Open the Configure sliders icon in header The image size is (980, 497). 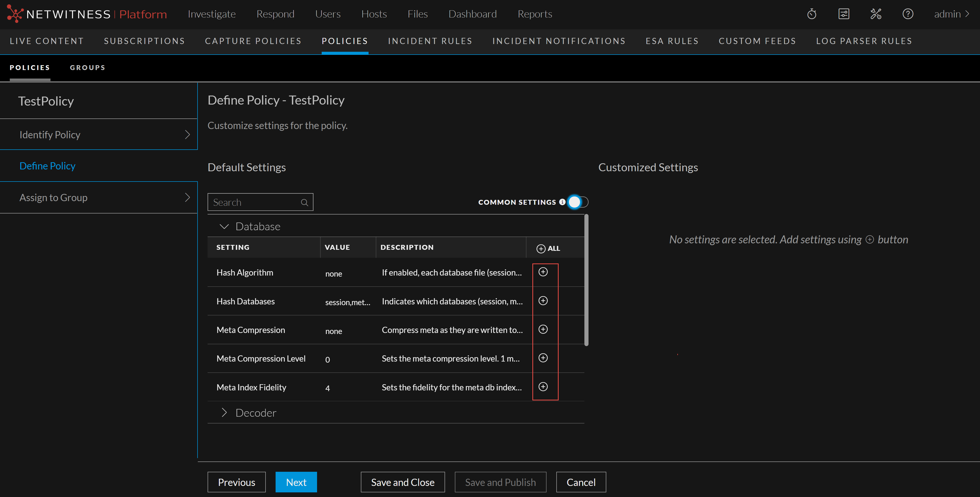(844, 14)
